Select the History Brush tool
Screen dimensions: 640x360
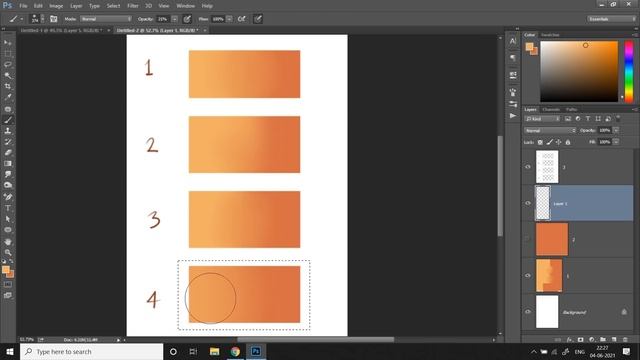coord(8,142)
